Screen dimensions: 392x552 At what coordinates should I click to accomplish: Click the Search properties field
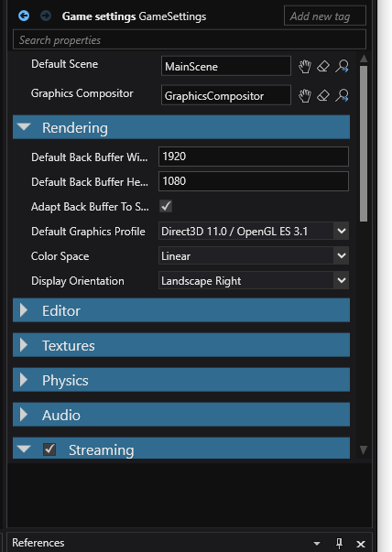tap(190, 39)
